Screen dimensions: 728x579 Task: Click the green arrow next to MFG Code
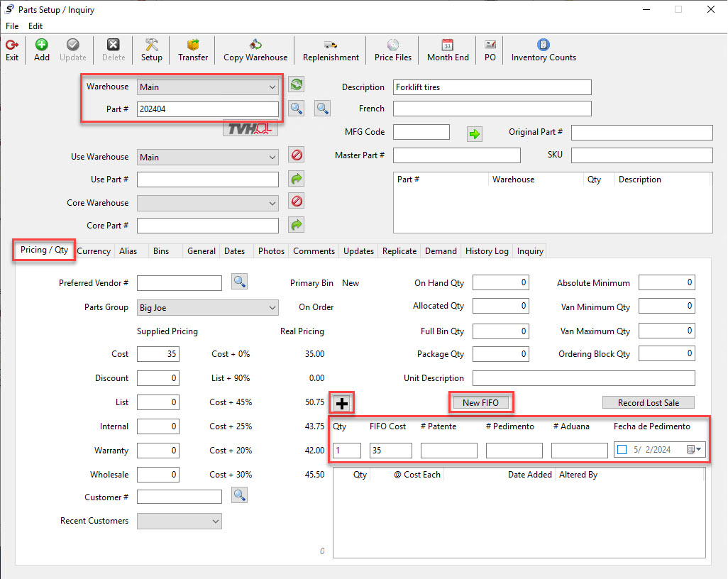[x=474, y=133]
